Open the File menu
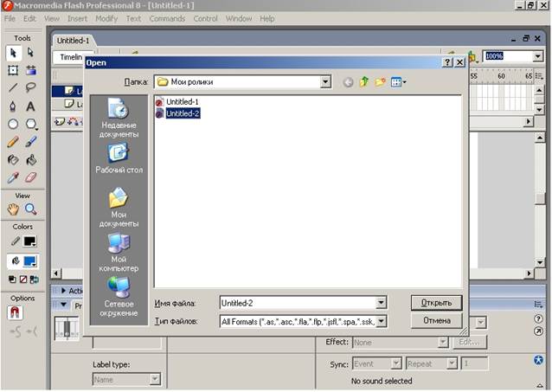 pos(10,18)
